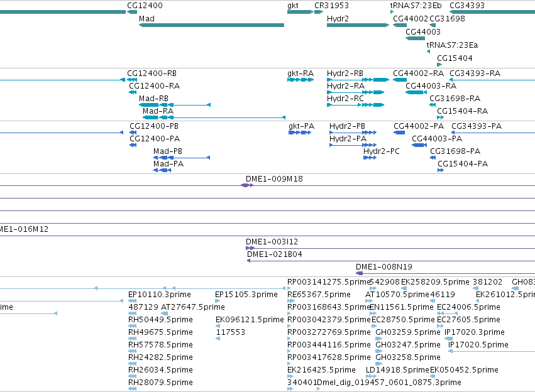Select the CG15404 gene label

coord(455,58)
